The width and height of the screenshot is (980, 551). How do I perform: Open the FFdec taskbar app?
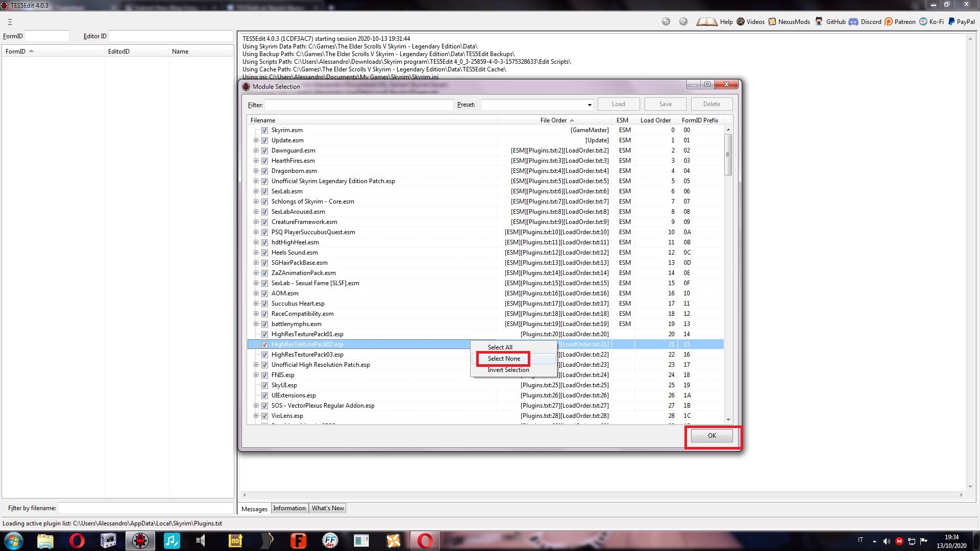tap(330, 541)
